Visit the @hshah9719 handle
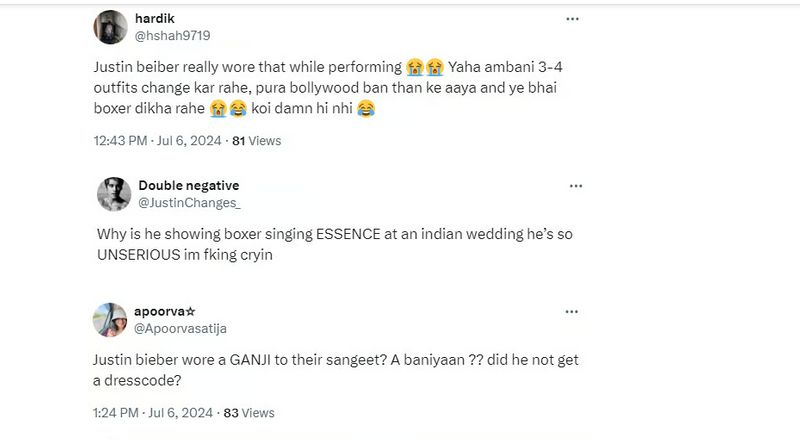800x439 pixels. pyautogui.click(x=172, y=35)
